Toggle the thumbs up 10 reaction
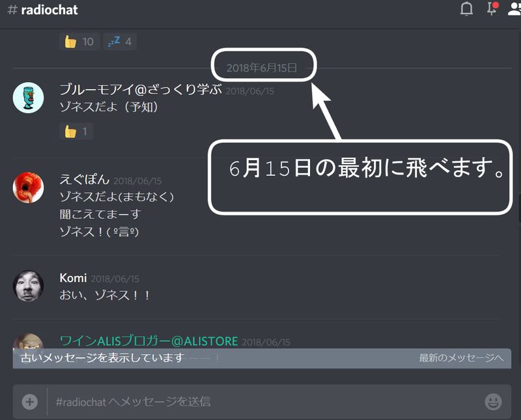The width and height of the screenshot is (521, 420). tap(79, 42)
